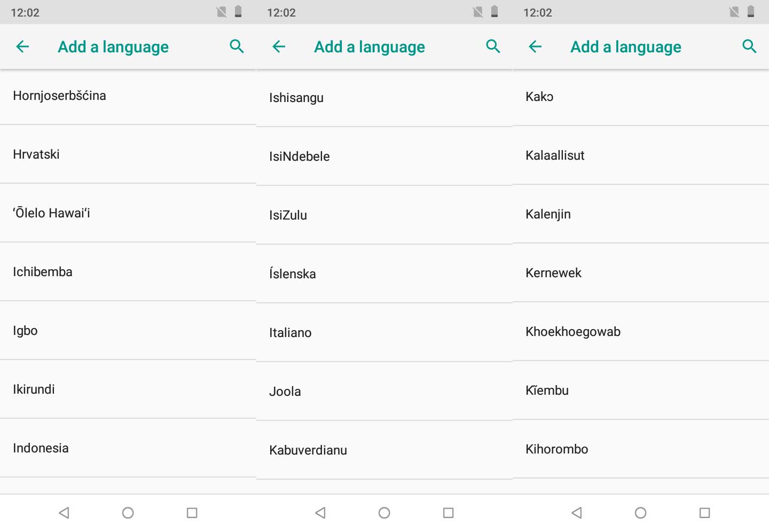769x532 pixels.
Task: Tap Android home button below Kabuverdianu row
Action: pos(384,513)
